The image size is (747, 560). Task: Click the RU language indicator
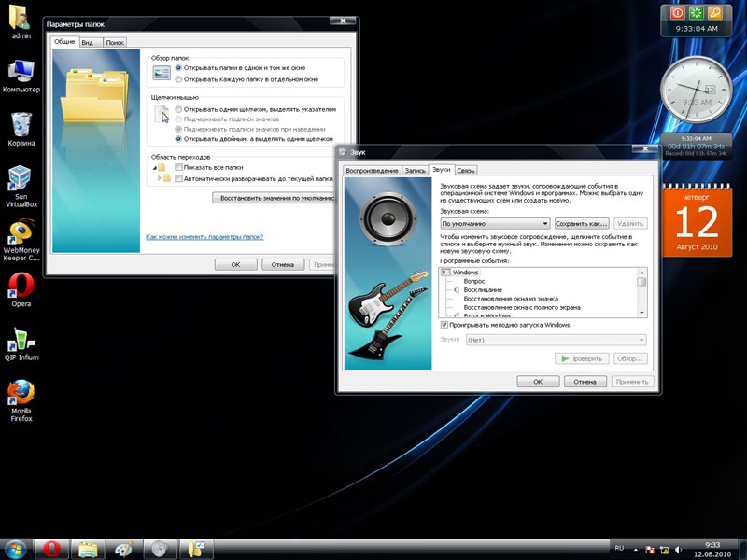coord(619,548)
